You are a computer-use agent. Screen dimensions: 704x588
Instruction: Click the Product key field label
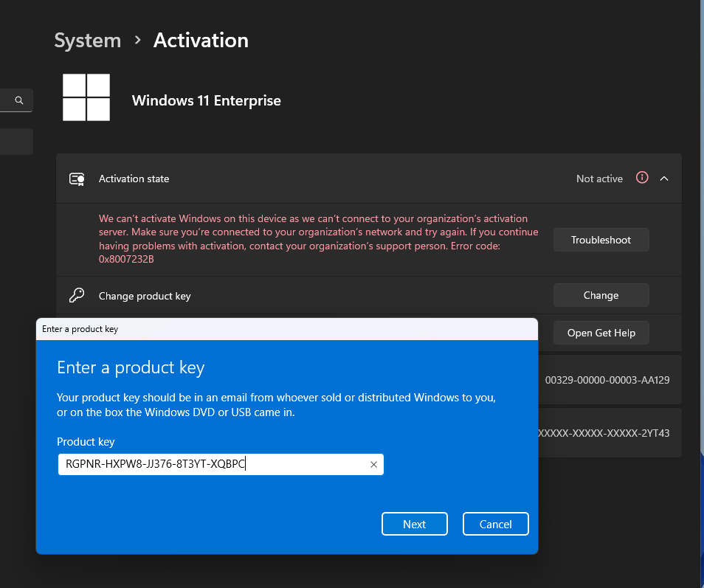[x=86, y=442]
